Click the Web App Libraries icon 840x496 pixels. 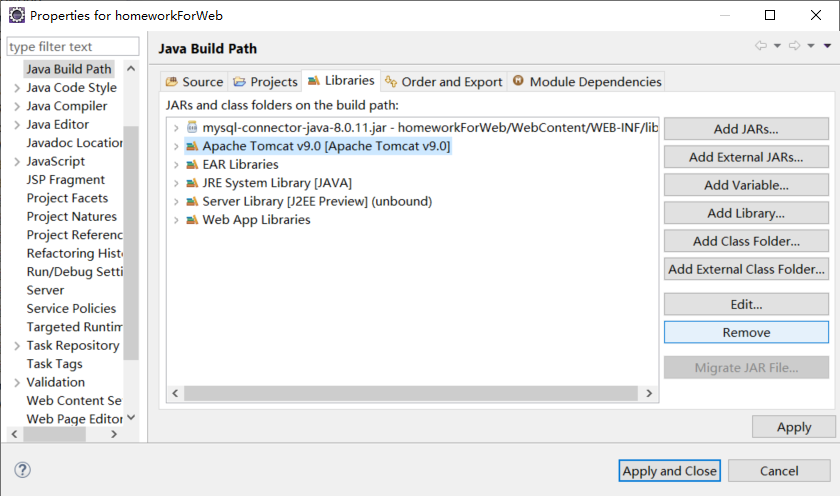(192, 220)
